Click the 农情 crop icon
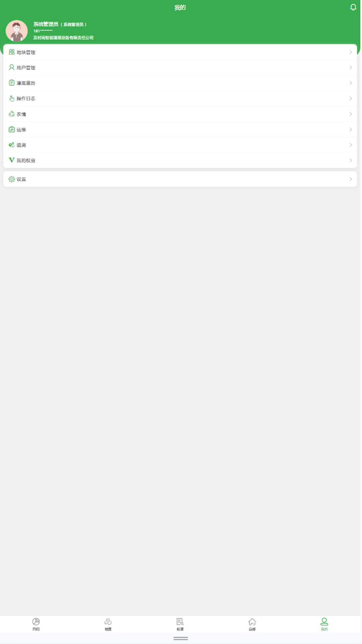This screenshot has height=644, width=362. (x=12, y=114)
